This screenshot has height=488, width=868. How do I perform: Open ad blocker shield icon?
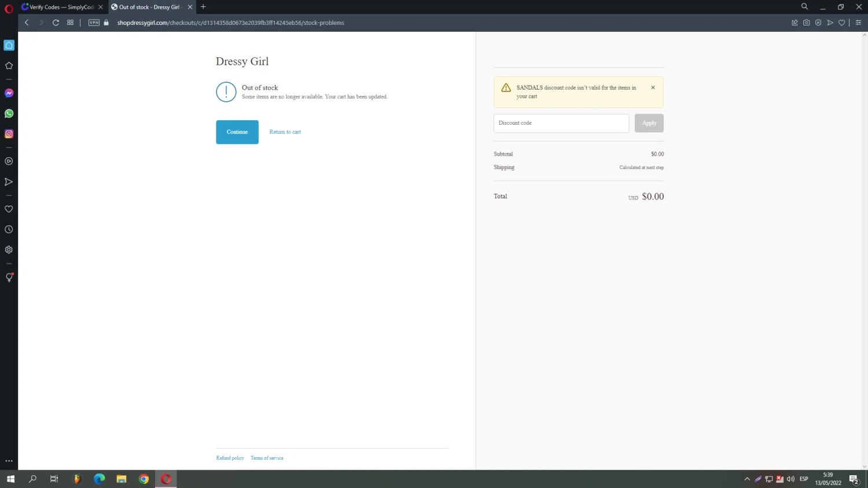click(818, 23)
